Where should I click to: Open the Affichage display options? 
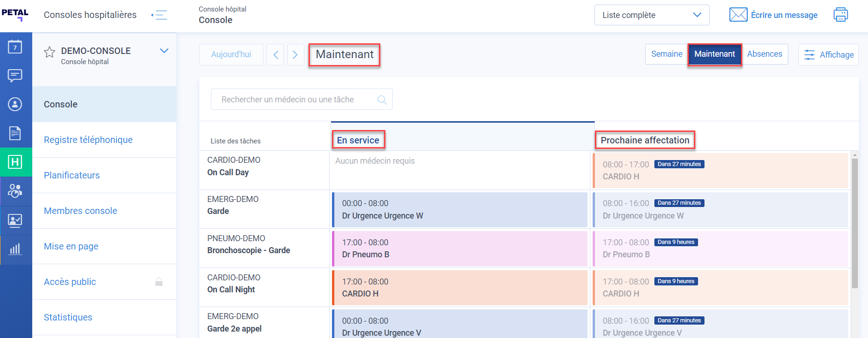click(x=828, y=55)
